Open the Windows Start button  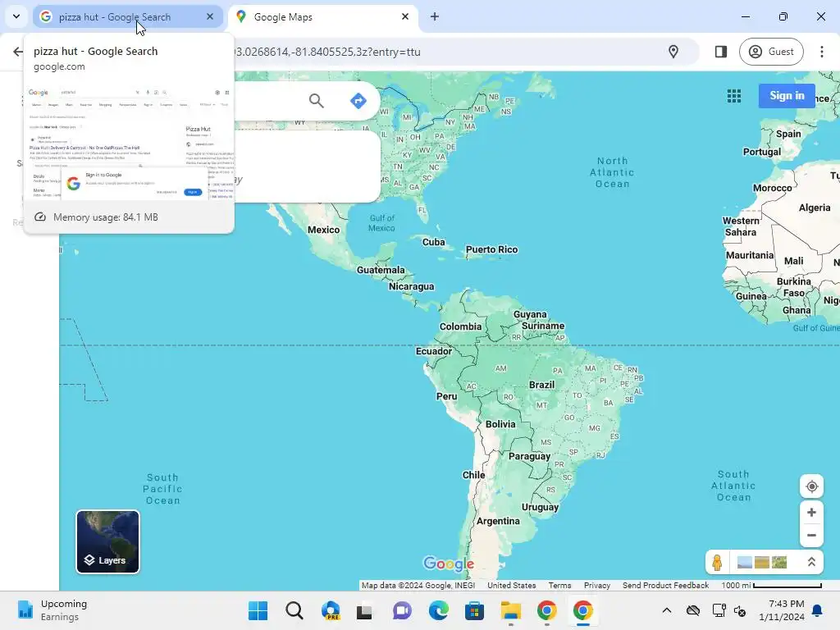[x=258, y=610]
